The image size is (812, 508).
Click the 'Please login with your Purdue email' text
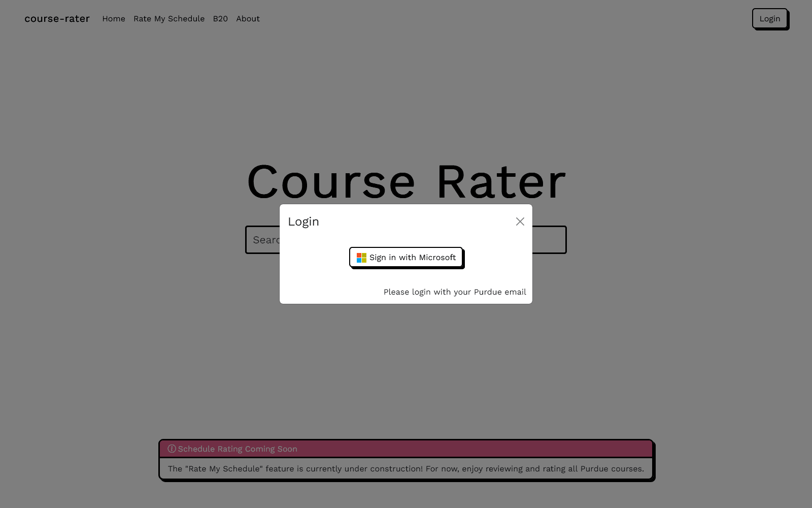tap(455, 292)
